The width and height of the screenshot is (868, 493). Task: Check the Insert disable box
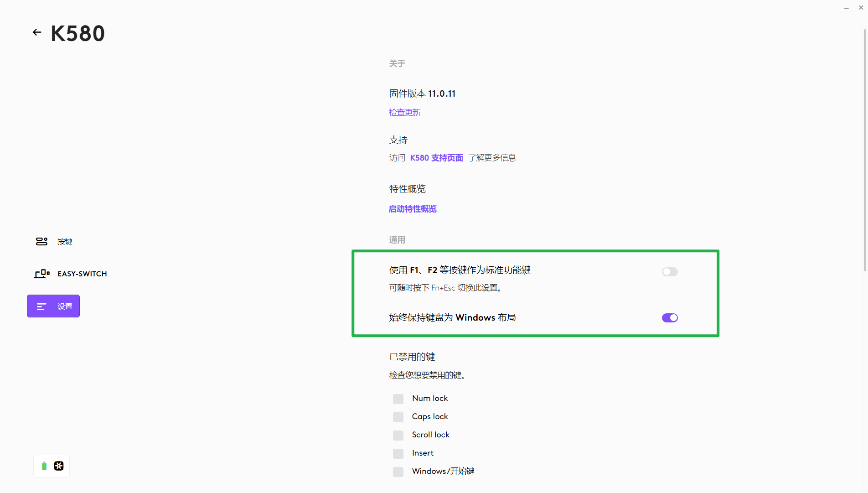tap(398, 454)
